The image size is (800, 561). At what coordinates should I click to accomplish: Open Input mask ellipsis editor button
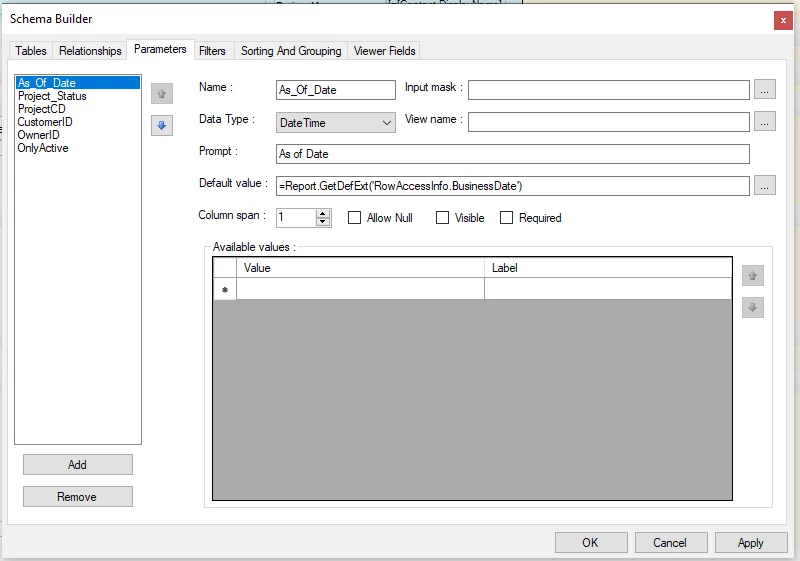(764, 90)
